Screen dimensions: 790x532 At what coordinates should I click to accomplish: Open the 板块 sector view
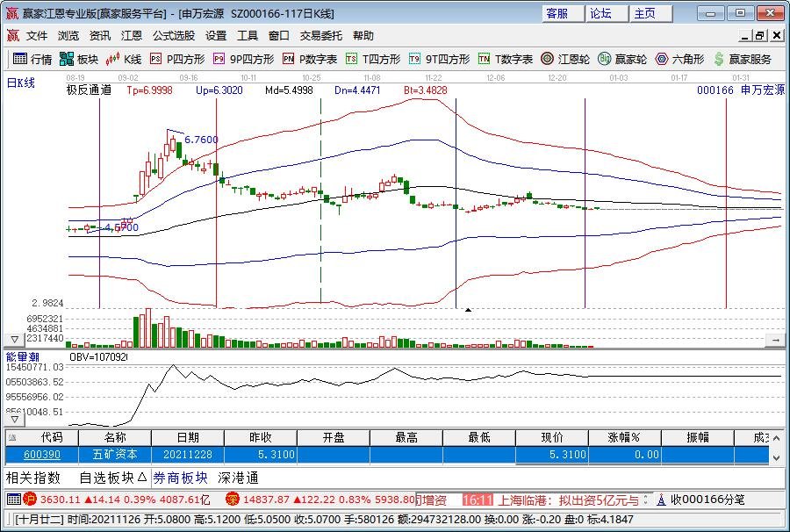(x=79, y=60)
